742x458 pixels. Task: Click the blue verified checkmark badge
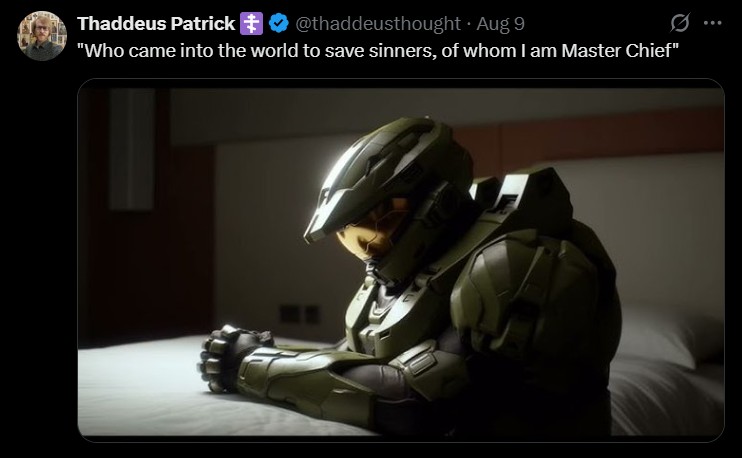(x=279, y=23)
